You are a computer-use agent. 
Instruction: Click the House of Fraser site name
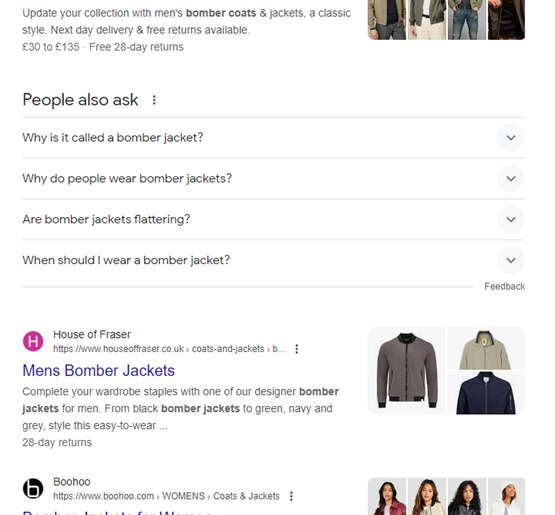pos(92,334)
